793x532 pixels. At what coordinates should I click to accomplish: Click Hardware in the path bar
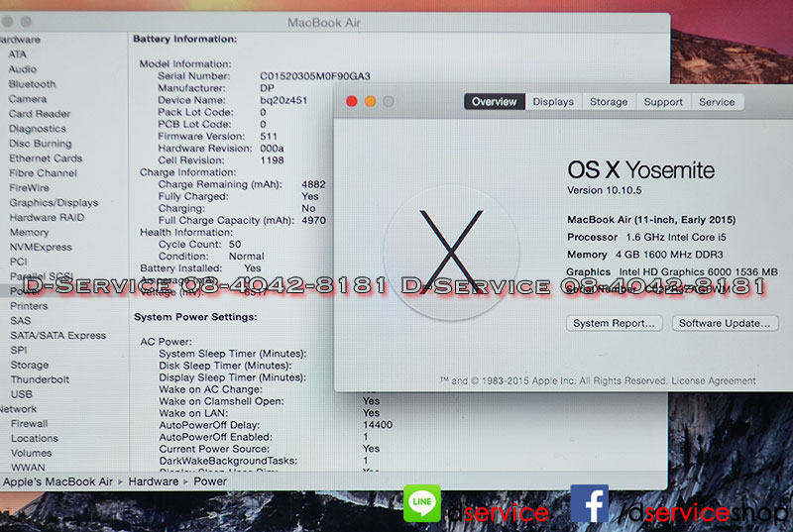coord(154,482)
